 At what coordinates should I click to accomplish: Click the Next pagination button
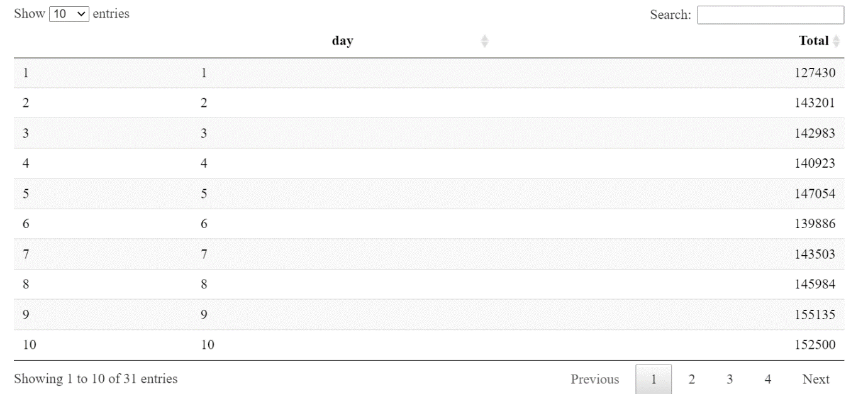816,379
